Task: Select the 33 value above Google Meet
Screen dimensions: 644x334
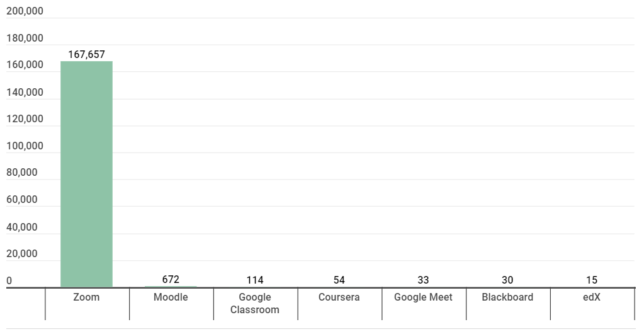Action: click(424, 280)
